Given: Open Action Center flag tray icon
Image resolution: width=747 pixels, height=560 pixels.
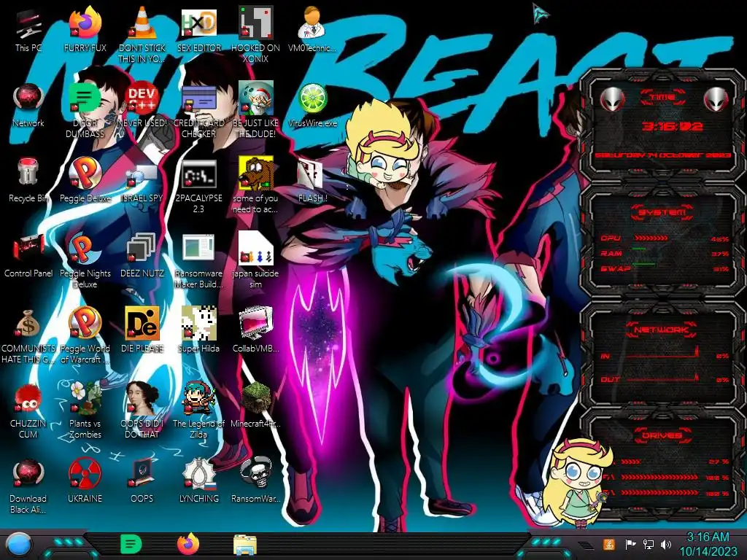Looking at the screenshot, I should click(630, 544).
